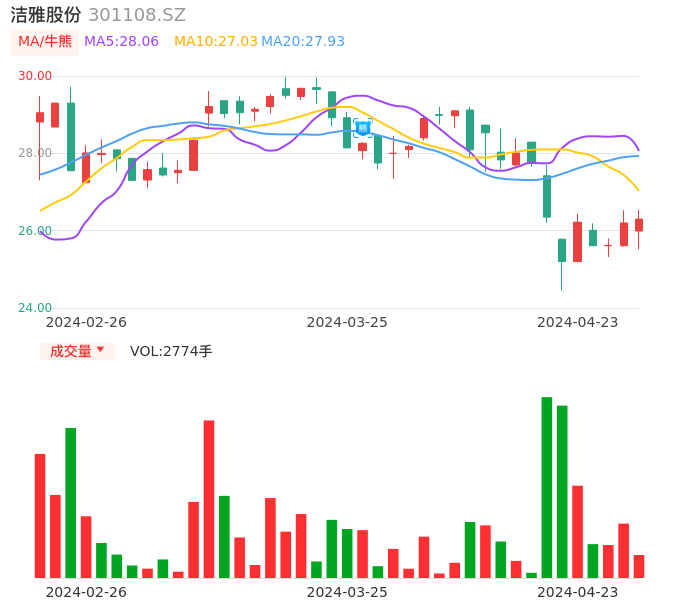This screenshot has width=686, height=606.
Task: Open the 成交量 indicator dropdown
Action: [77, 351]
